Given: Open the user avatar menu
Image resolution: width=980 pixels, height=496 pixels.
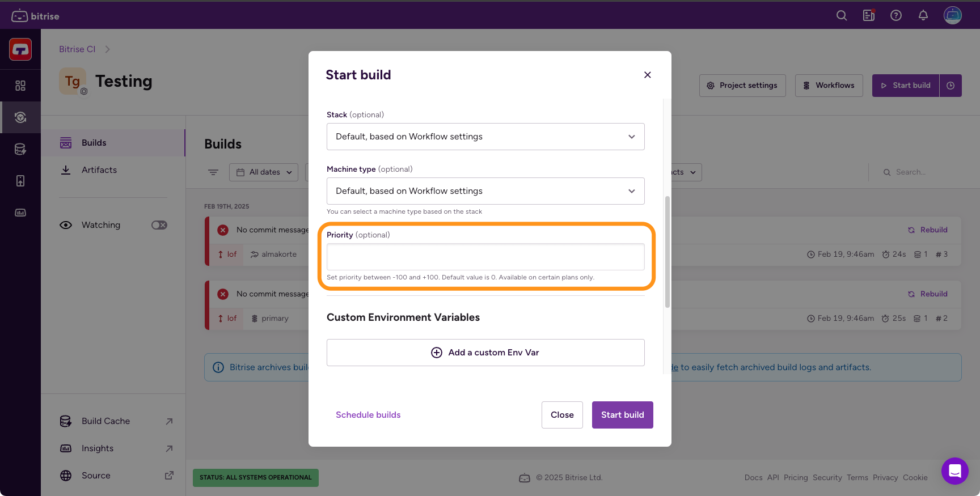Looking at the screenshot, I should 953,16.
